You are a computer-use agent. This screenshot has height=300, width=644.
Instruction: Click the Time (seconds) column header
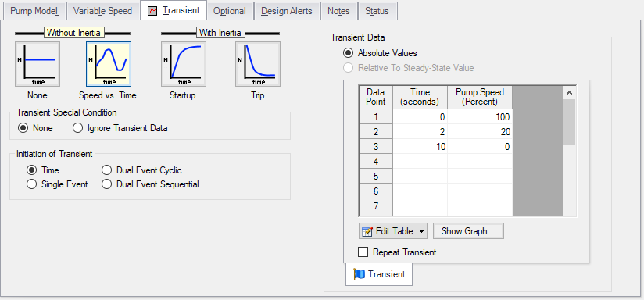tap(420, 97)
